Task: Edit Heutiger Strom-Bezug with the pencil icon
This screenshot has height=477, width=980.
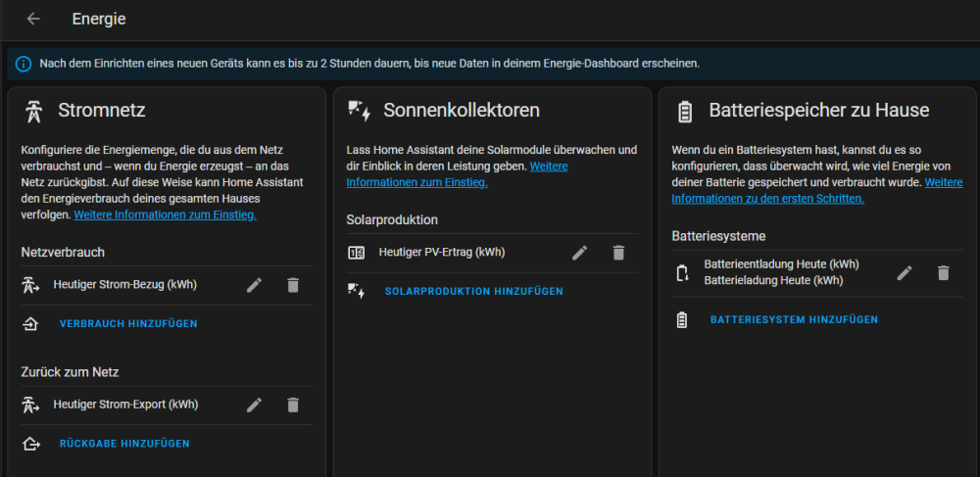Action: [x=254, y=285]
